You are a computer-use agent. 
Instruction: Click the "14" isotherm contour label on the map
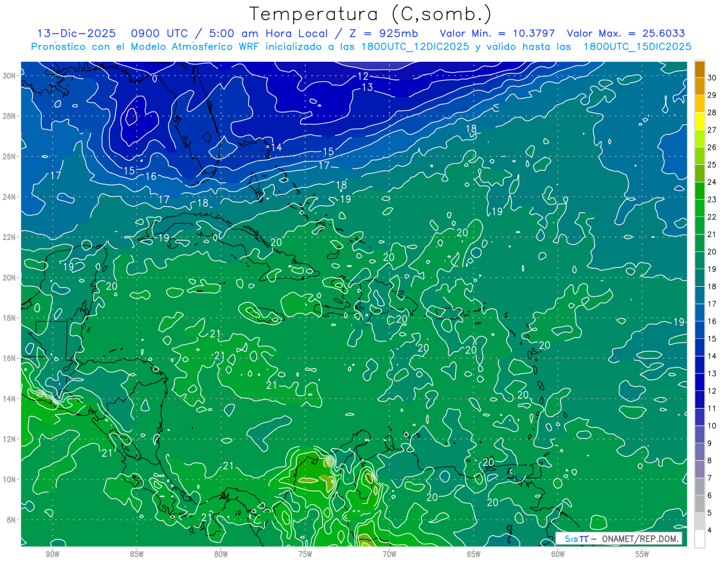coord(276,147)
